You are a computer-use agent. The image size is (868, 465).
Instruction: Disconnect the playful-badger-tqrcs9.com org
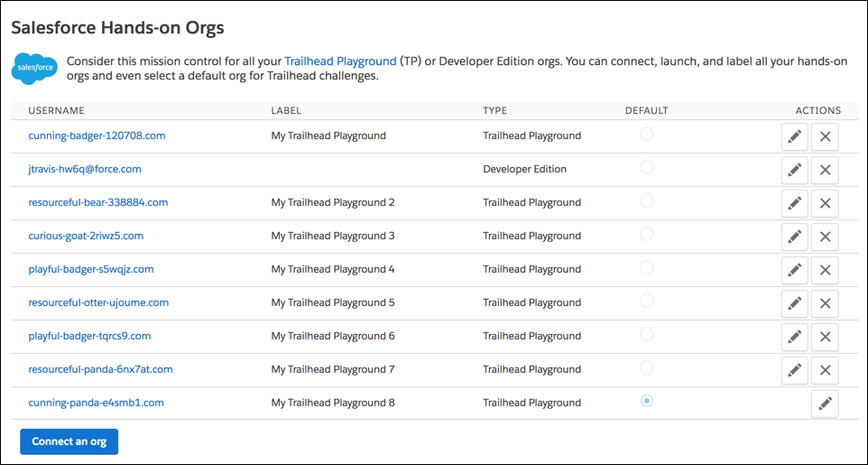(825, 337)
